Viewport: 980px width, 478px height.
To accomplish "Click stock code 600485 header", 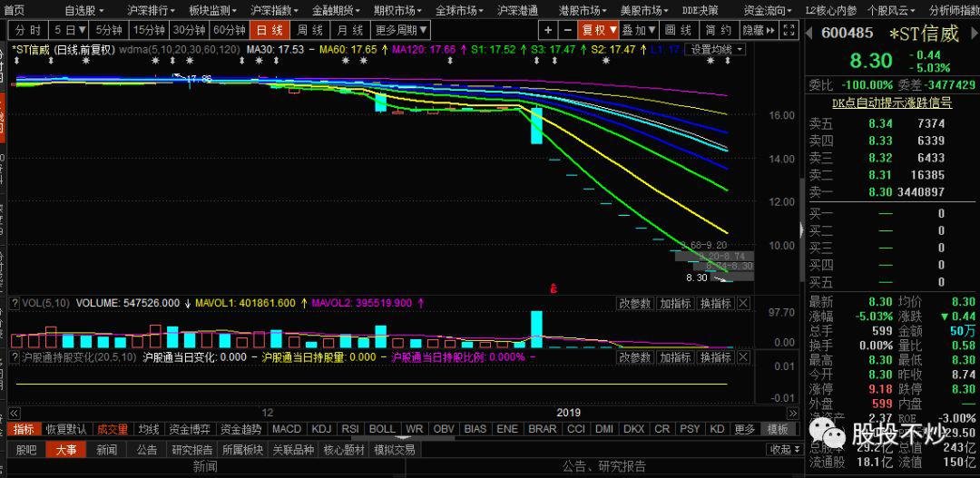I will tap(847, 34).
